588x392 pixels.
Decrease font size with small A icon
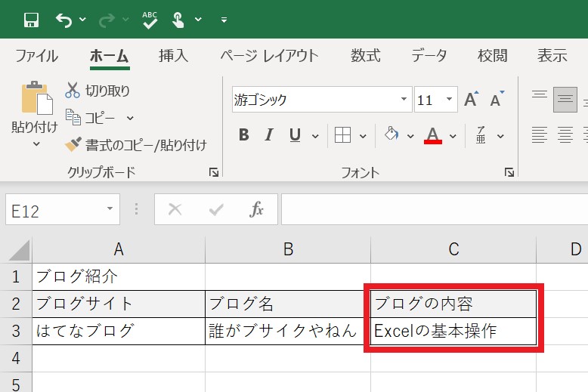[x=497, y=99]
